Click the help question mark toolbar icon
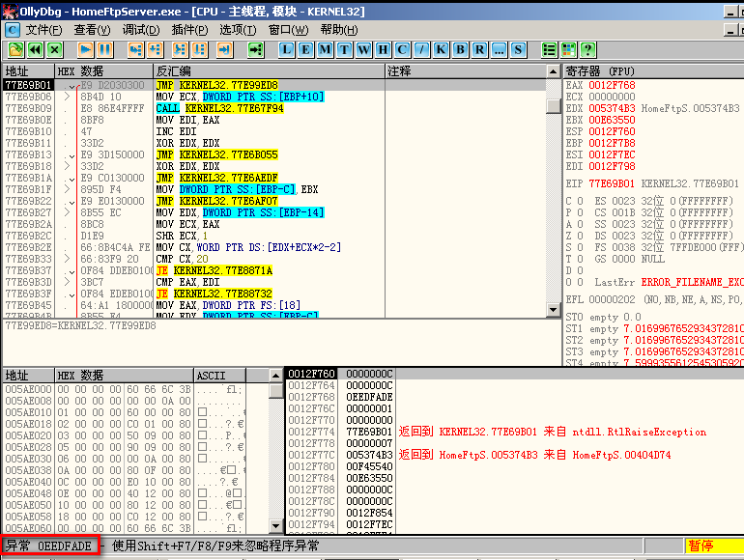Viewport: 744px width, 560px height. pyautogui.click(x=587, y=49)
